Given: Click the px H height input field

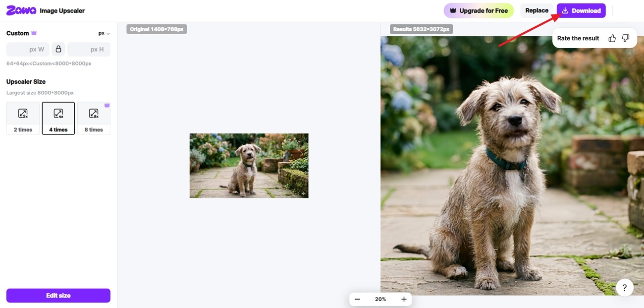Looking at the screenshot, I should point(89,49).
